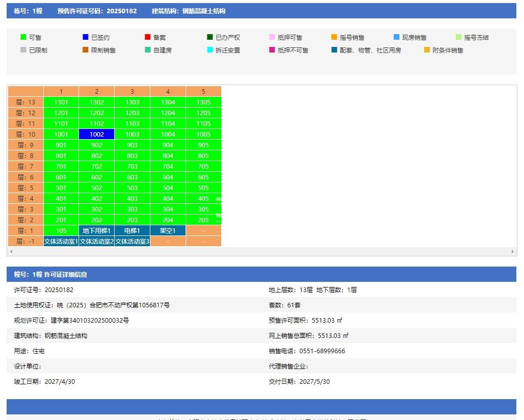Click horizontal scrollbar left arrow
This screenshot has height=420, width=524.
[x=11, y=252]
